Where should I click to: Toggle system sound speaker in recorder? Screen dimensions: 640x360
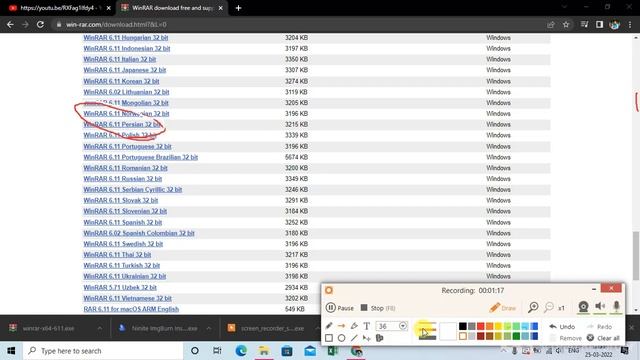point(600,307)
